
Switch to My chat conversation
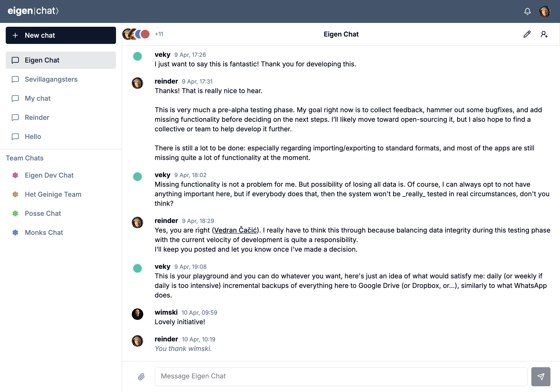[x=37, y=98]
